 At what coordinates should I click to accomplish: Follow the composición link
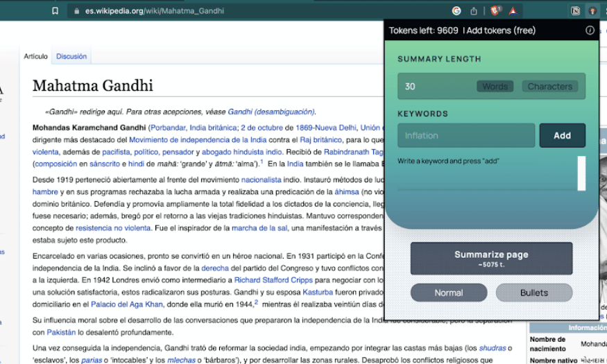[x=55, y=164]
